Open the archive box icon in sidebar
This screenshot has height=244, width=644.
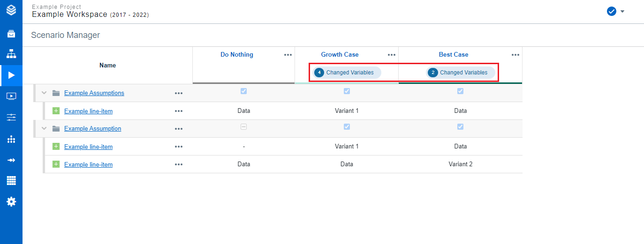point(11,34)
